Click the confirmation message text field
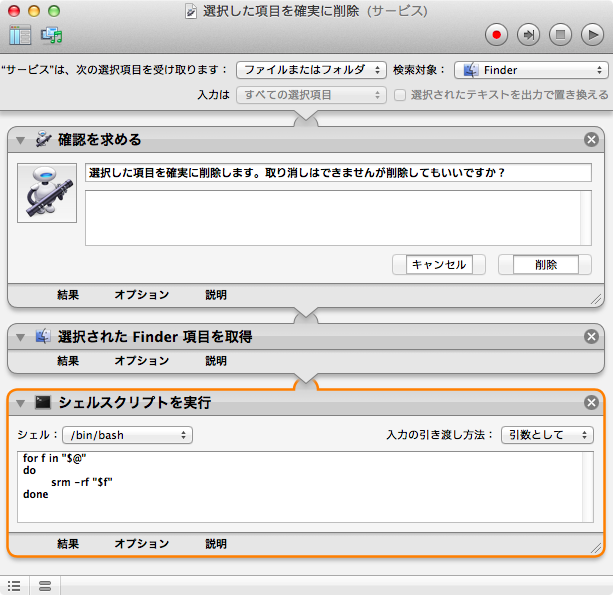Screen dimensions: 613x595 pyautogui.click(x=338, y=173)
